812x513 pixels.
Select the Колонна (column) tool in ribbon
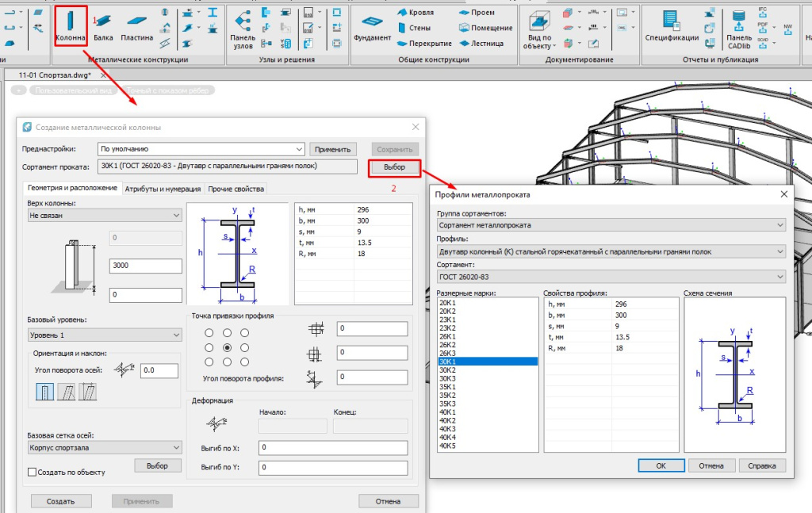(x=70, y=24)
